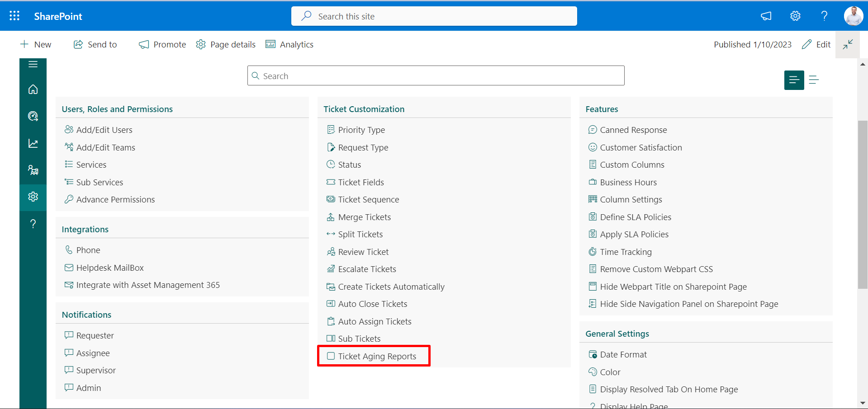Screen dimensions: 868x409
Task: Click the megaphone notifications icon in header
Action: (x=766, y=16)
